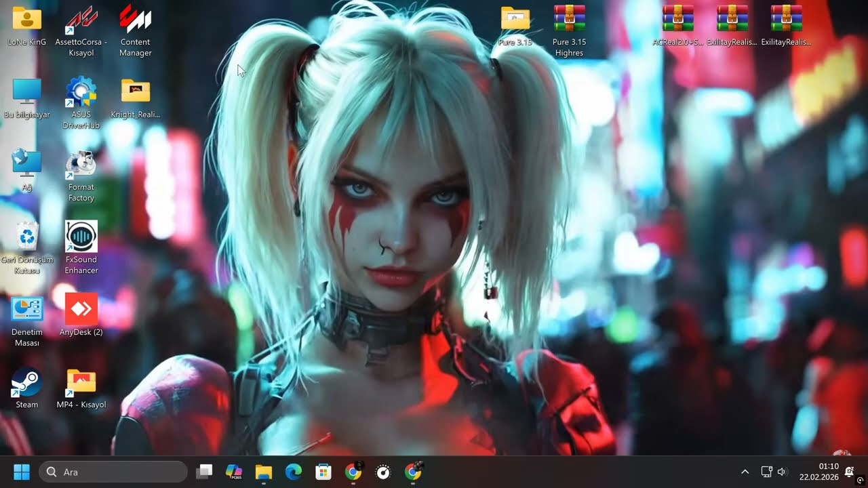Image resolution: width=868 pixels, height=488 pixels.
Task: Select the Bu bilgisayar icon
Action: [27, 99]
